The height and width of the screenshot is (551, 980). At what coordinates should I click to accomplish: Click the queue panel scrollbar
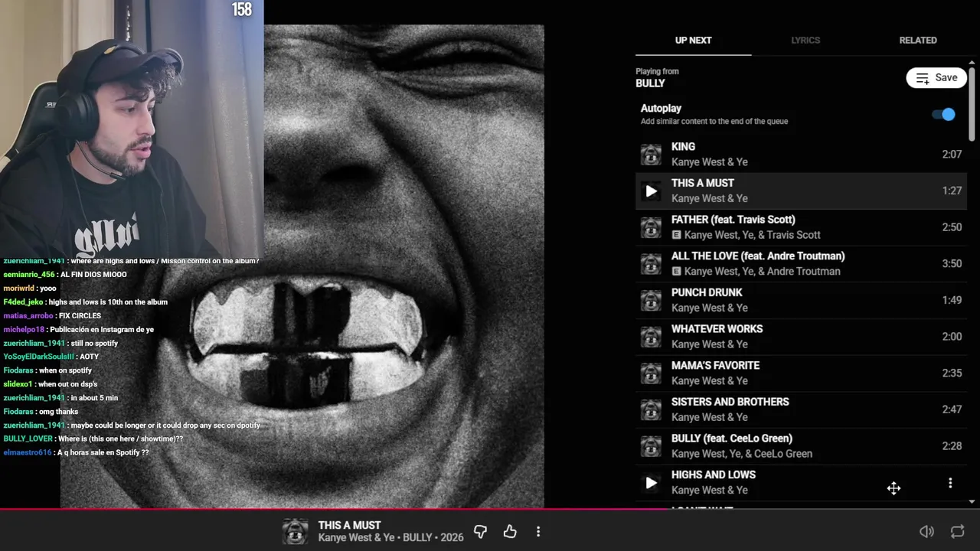click(972, 104)
